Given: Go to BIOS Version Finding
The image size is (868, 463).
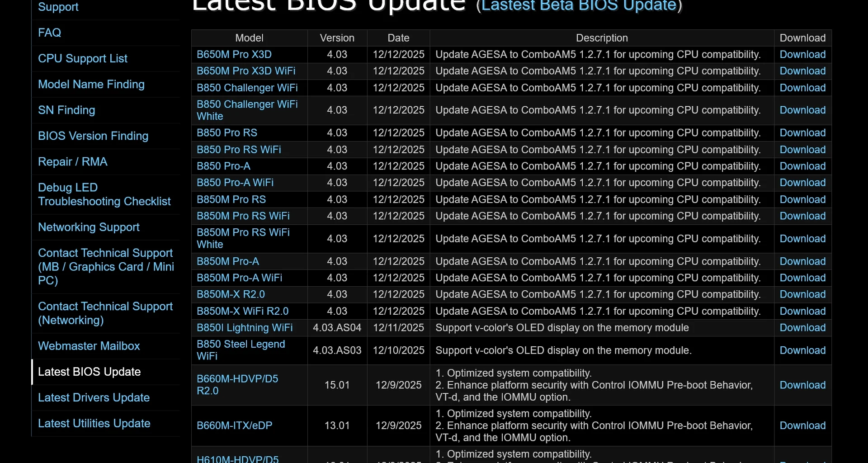Looking at the screenshot, I should 93,136.
